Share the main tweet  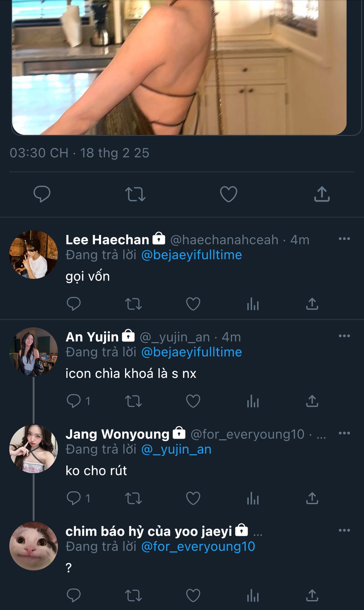coord(322,194)
